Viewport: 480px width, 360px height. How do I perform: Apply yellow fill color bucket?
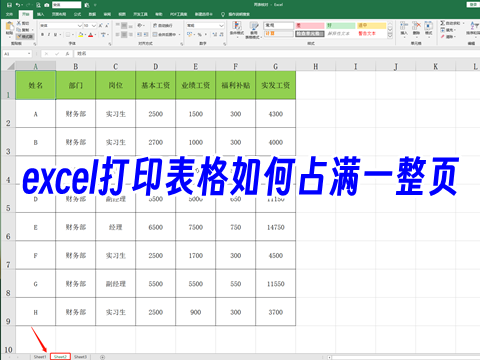point(80,34)
